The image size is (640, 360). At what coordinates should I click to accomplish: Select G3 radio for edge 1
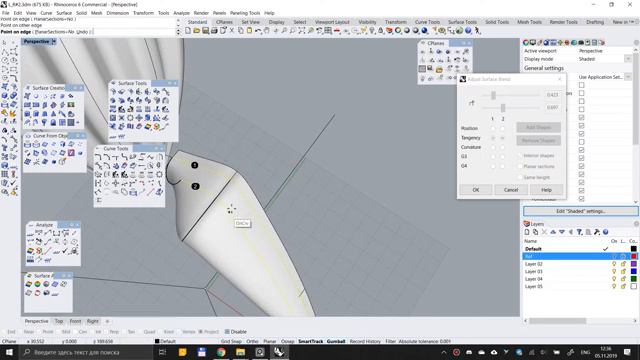493,156
